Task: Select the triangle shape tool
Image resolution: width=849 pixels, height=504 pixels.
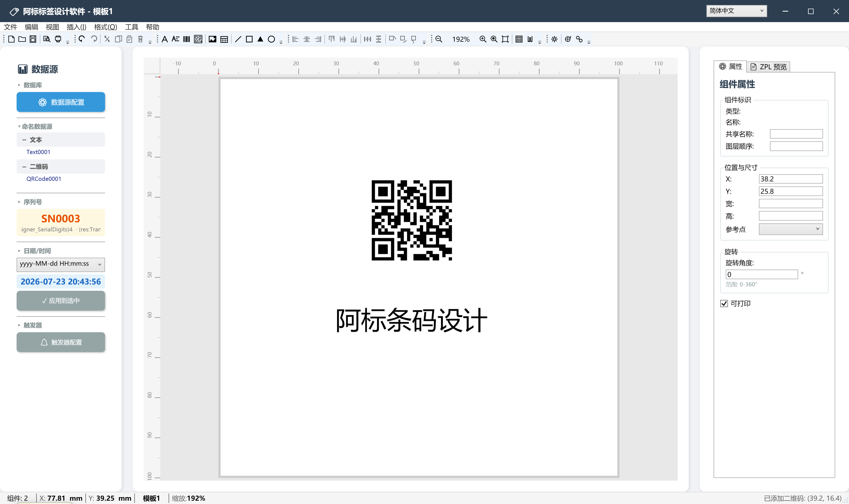Action: pos(260,39)
